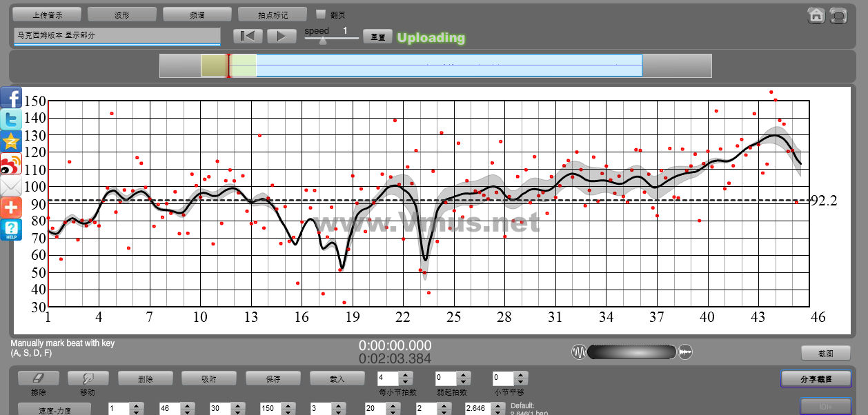The height and width of the screenshot is (415, 868).
Task: Toggle the 翻页 page-turn checkbox
Action: pos(320,14)
